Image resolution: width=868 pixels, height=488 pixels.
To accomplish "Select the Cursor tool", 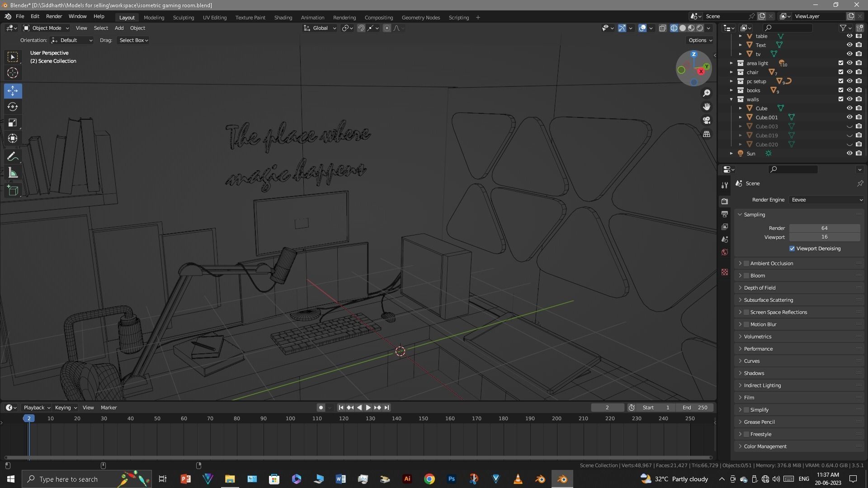I will tap(13, 73).
